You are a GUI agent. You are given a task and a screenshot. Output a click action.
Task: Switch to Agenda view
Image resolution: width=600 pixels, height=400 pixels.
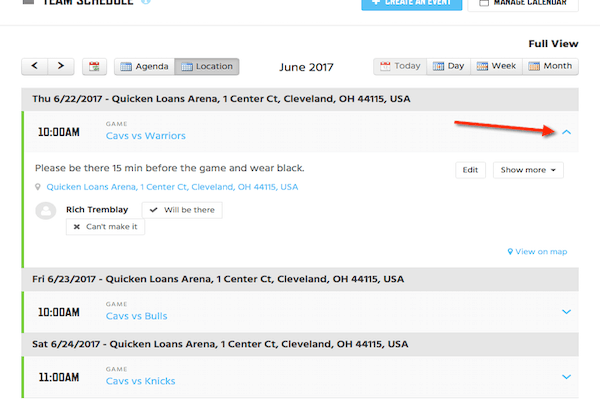(x=144, y=67)
